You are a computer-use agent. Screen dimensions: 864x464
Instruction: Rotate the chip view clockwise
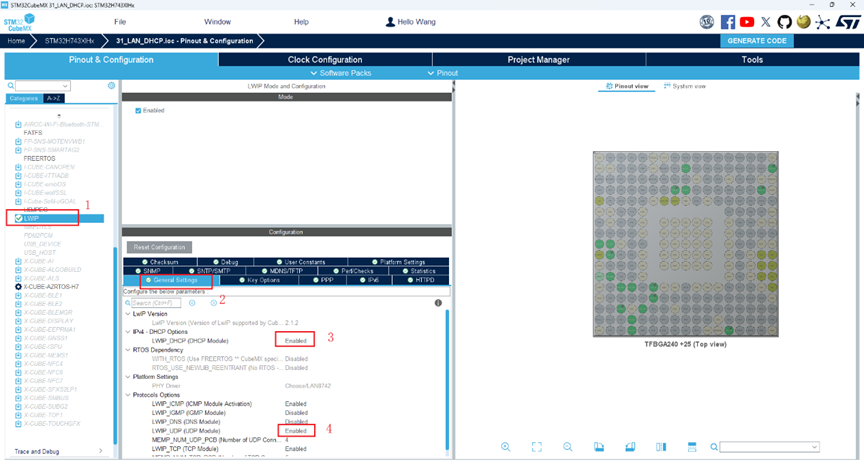tap(599, 447)
